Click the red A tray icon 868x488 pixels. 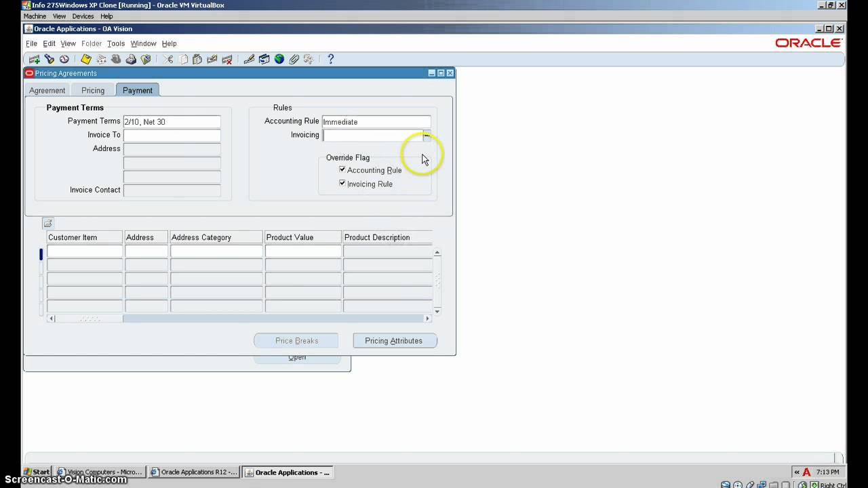coord(806,472)
